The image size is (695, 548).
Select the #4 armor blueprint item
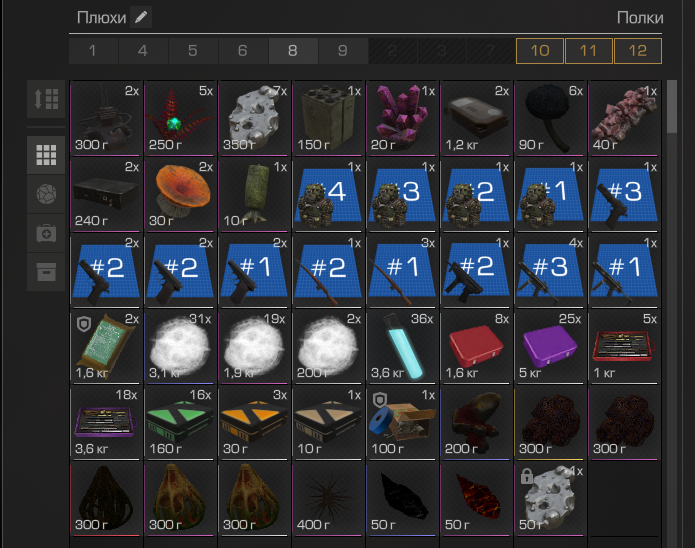click(328, 194)
